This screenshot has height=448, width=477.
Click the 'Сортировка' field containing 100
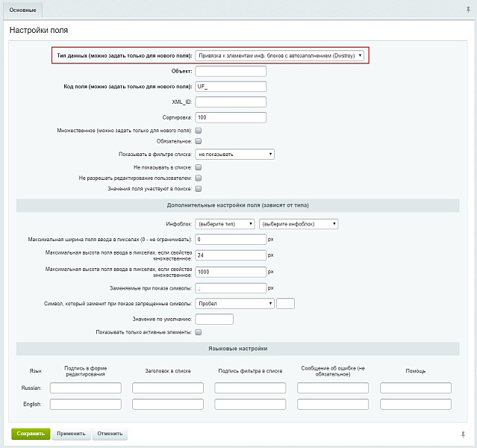231,117
